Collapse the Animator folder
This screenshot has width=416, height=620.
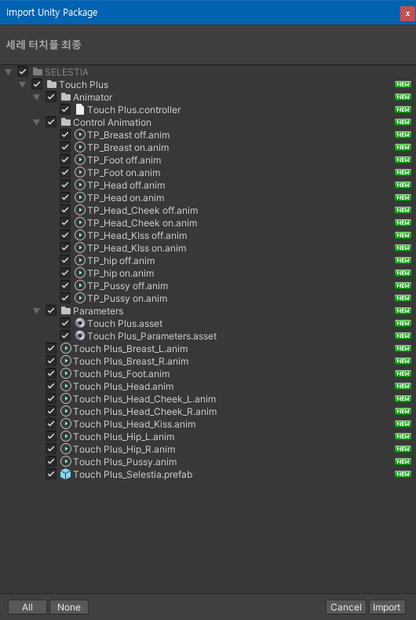point(37,97)
